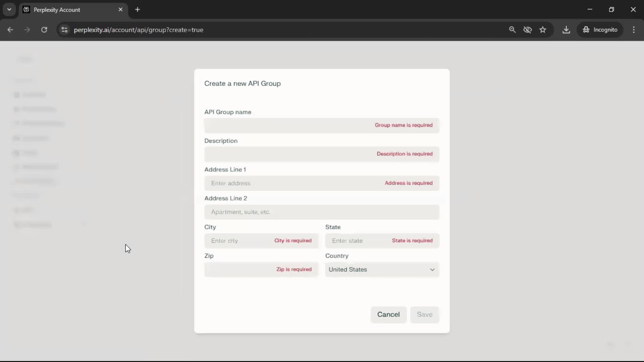
Task: Click the browser back arrow icon
Action: coord(10,30)
